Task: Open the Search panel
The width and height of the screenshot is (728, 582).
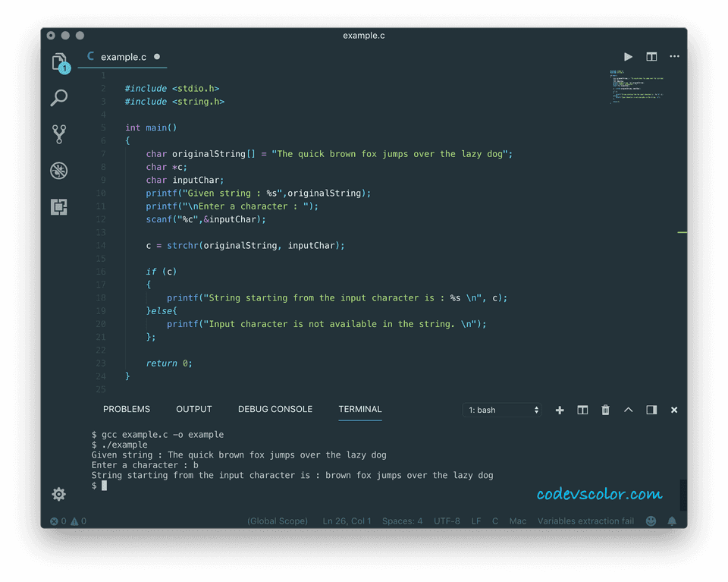Action: 59,98
